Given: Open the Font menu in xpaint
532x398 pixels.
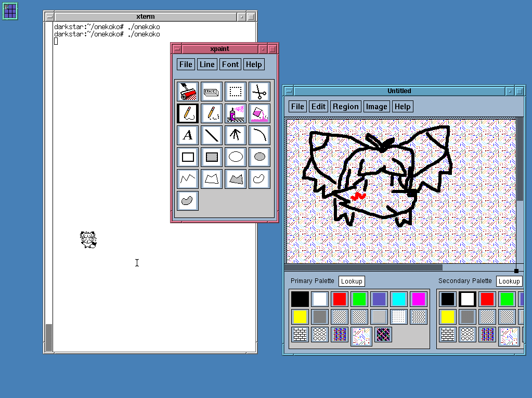Looking at the screenshot, I should (230, 65).
